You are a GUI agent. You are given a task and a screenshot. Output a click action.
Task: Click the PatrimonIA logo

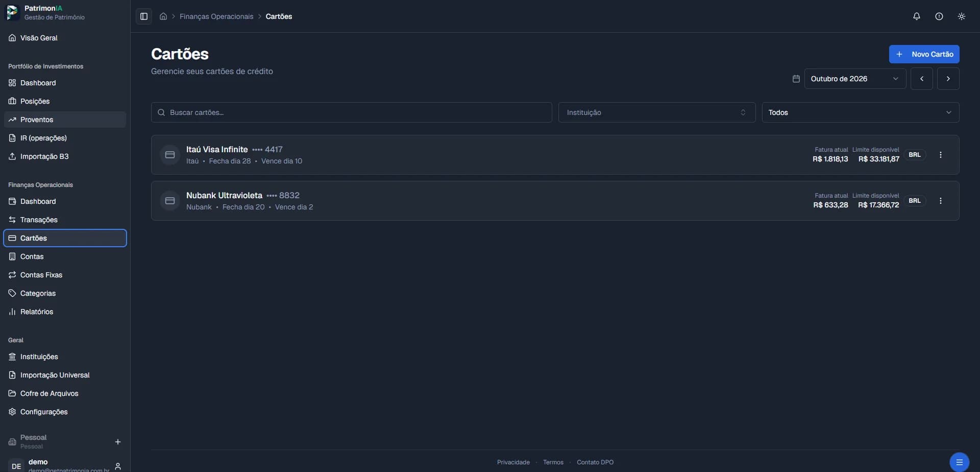[12, 12]
